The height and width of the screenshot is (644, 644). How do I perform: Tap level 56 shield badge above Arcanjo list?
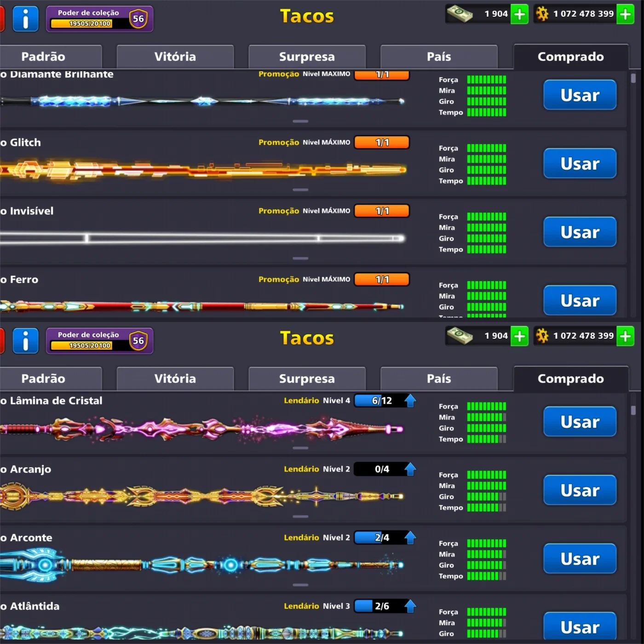click(138, 341)
